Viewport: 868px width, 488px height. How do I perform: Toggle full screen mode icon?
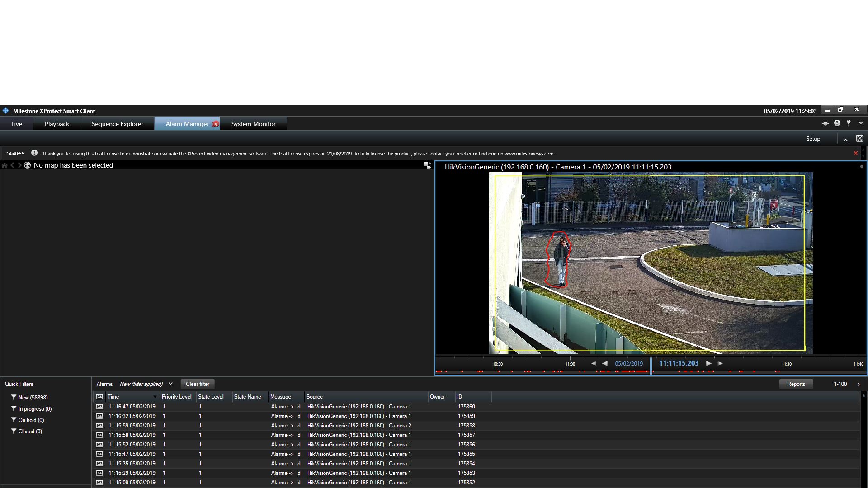point(860,138)
